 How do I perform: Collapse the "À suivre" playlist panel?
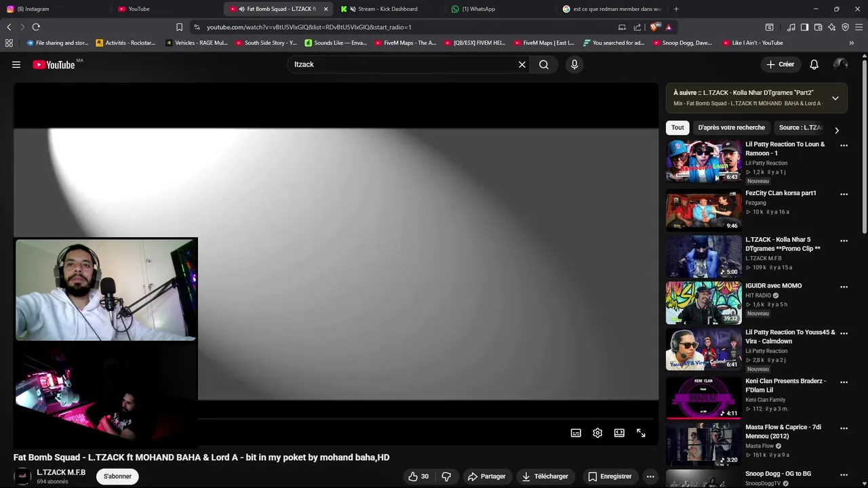pyautogui.click(x=835, y=98)
